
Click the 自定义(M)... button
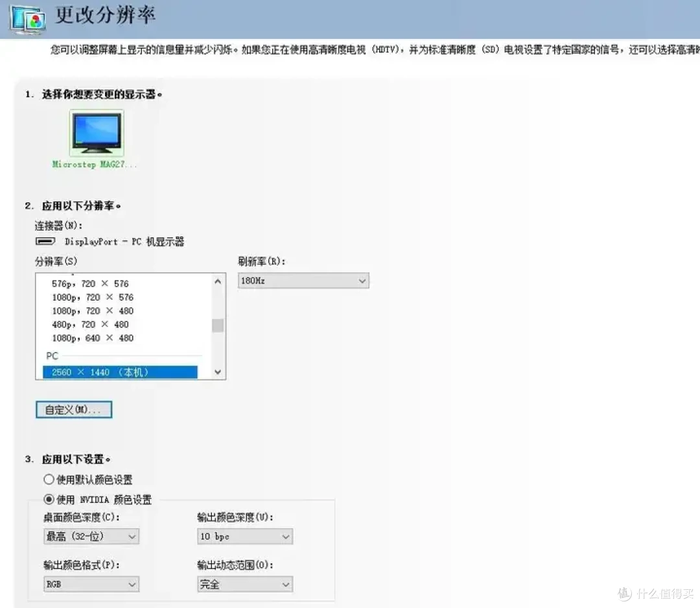click(x=74, y=410)
